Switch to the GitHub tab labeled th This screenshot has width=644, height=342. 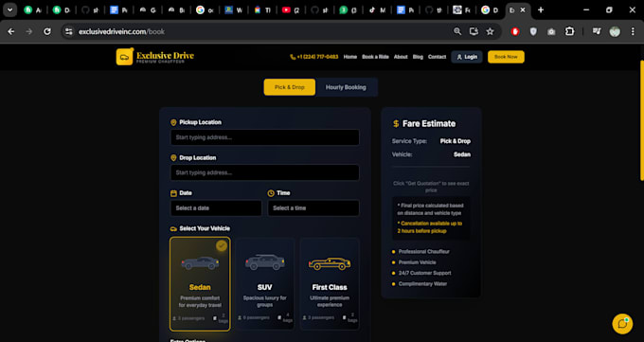pos(434,10)
